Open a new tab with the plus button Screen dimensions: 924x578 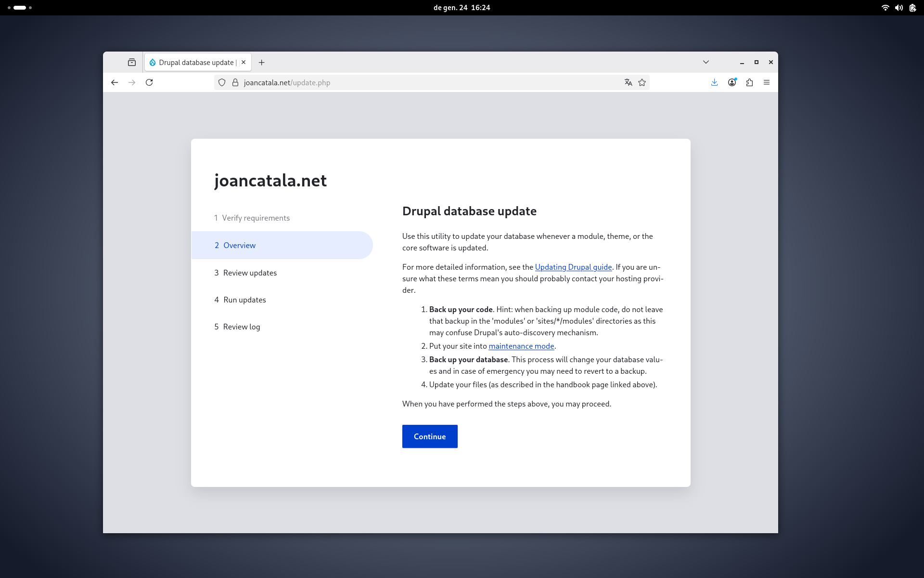pos(261,62)
